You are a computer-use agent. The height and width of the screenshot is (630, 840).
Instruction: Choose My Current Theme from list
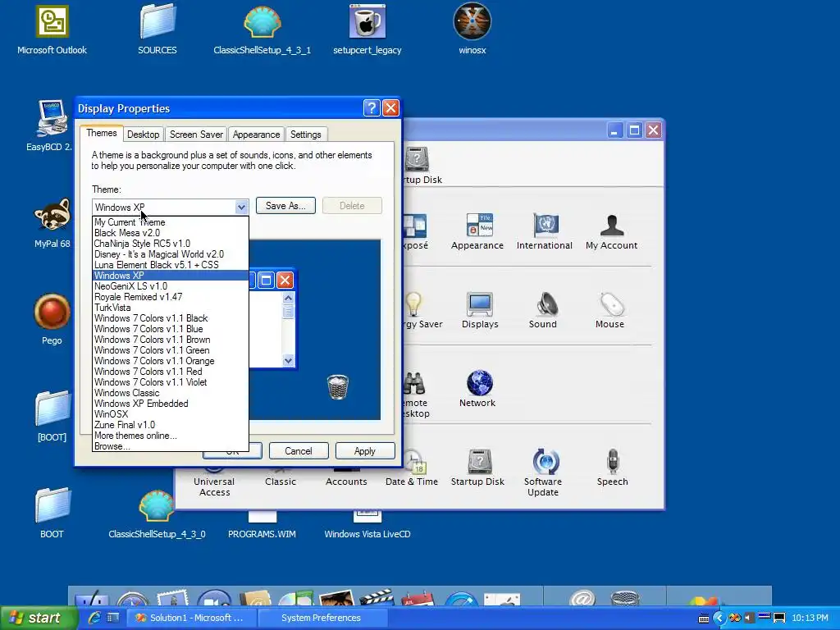click(x=171, y=222)
